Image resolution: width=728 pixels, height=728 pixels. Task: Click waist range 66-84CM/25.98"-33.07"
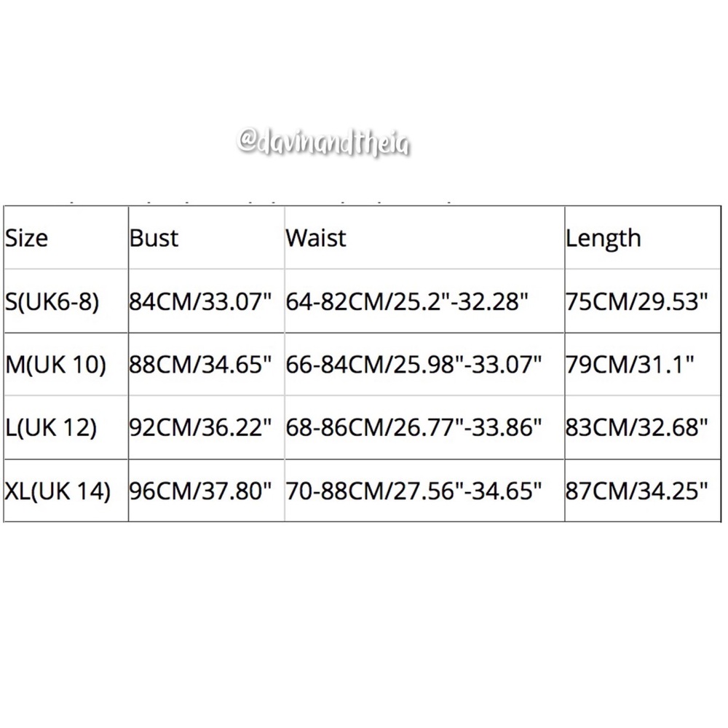pyautogui.click(x=414, y=365)
